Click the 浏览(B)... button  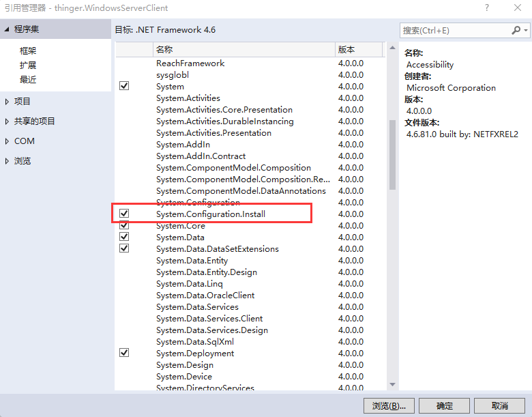(x=389, y=406)
